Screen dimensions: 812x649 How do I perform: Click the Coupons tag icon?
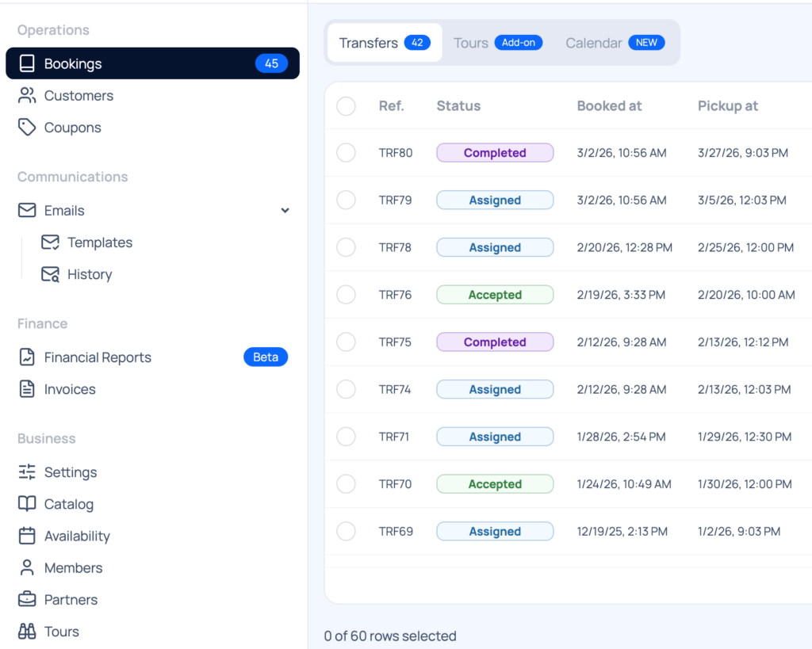click(x=27, y=128)
